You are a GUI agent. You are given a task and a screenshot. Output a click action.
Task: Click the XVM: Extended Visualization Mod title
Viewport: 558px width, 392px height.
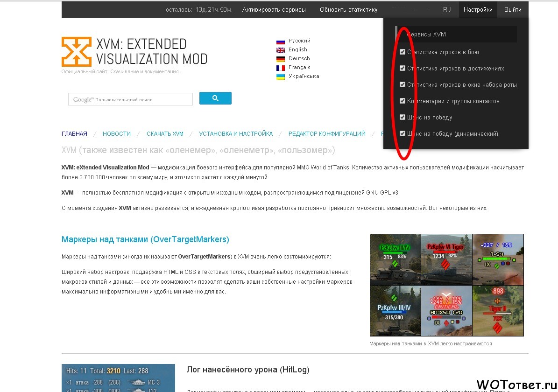coord(152,52)
